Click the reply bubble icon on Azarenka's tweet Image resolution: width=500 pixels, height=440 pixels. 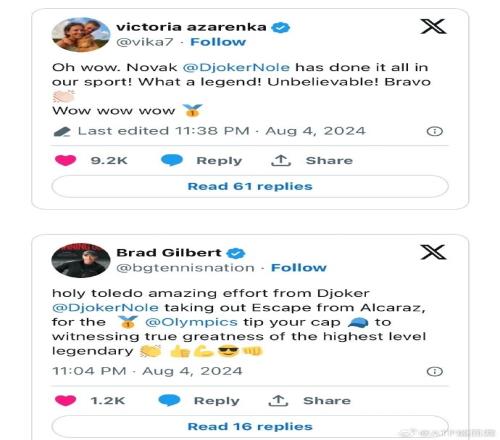pos(172,160)
